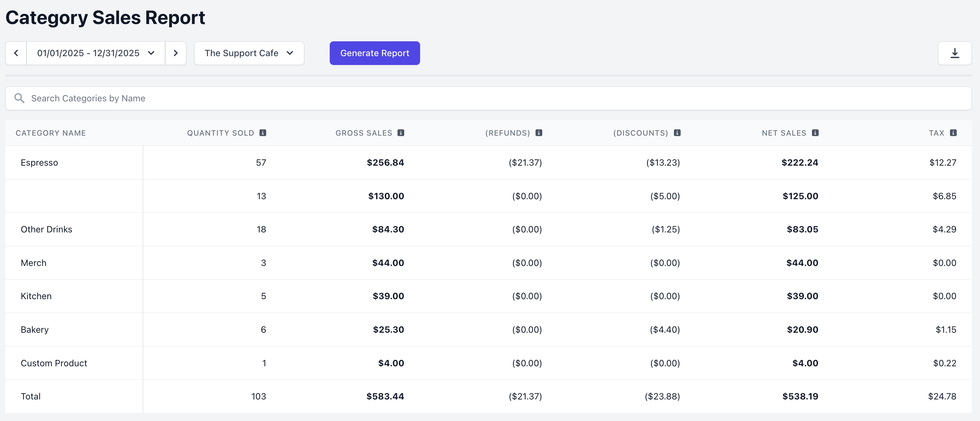Focus the Search Categories by Name field
Image resolution: width=980 pixels, height=421 pixels.
click(x=495, y=99)
